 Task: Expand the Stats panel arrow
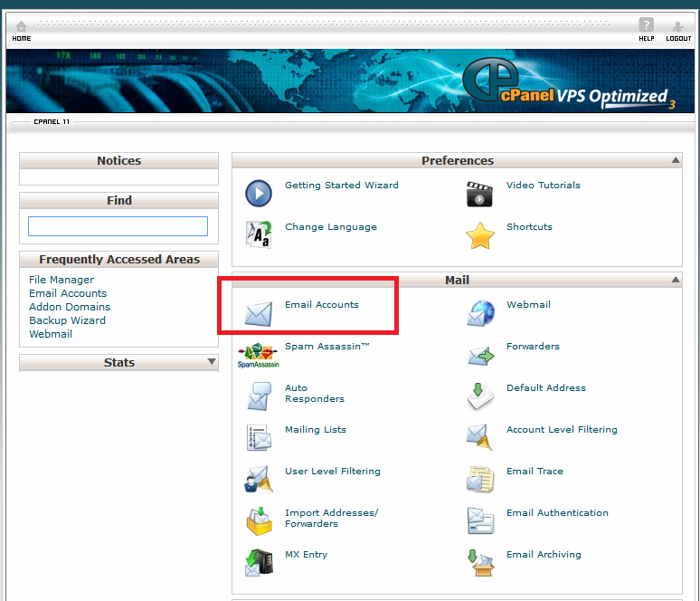point(212,362)
